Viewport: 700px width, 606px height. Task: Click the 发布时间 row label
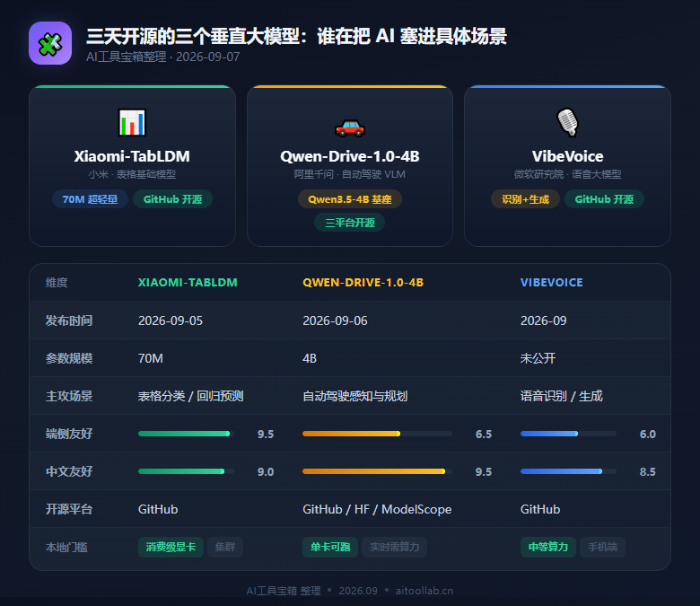pos(69,321)
